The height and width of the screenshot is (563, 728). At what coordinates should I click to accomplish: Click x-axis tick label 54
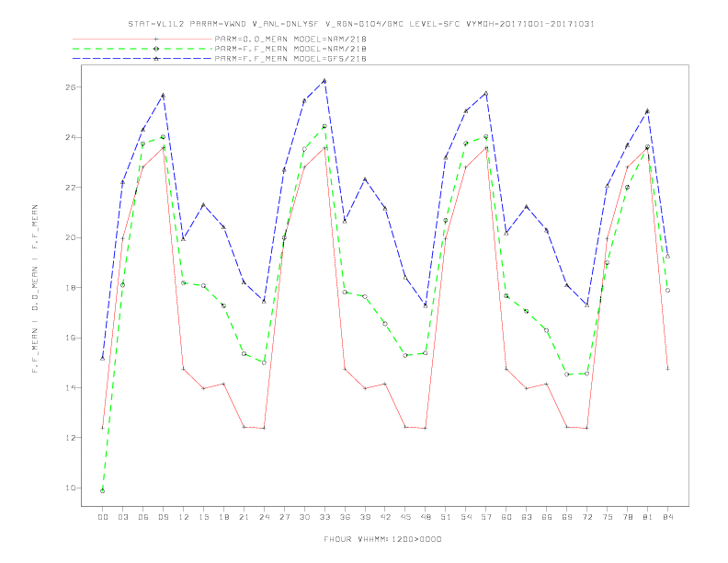tap(466, 517)
